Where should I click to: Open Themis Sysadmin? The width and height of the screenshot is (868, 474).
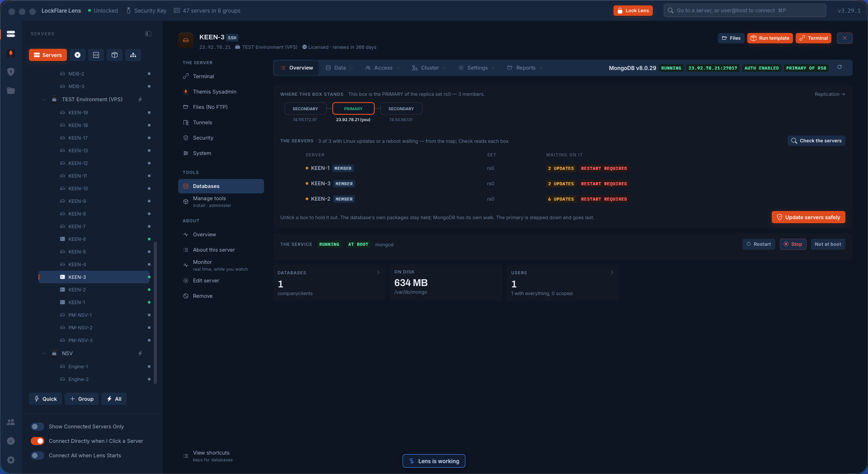[221, 92]
